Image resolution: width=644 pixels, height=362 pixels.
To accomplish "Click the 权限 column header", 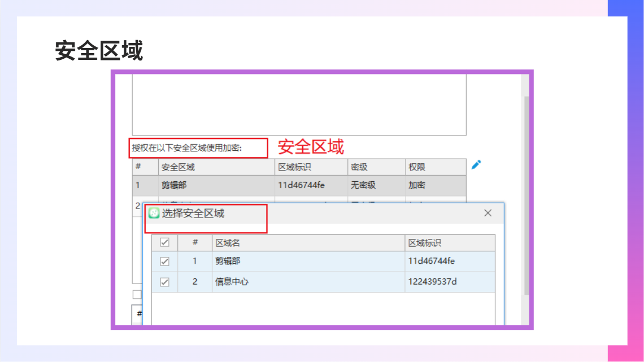I will (436, 167).
